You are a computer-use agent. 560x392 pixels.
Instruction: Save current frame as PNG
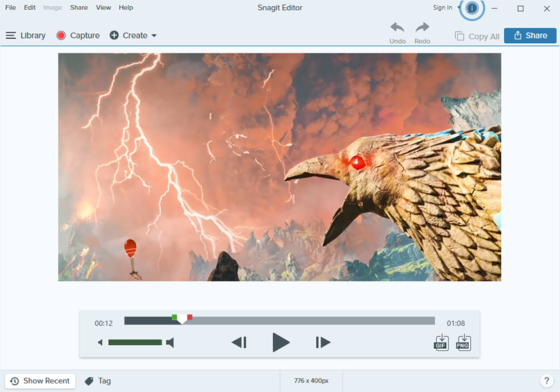point(464,342)
